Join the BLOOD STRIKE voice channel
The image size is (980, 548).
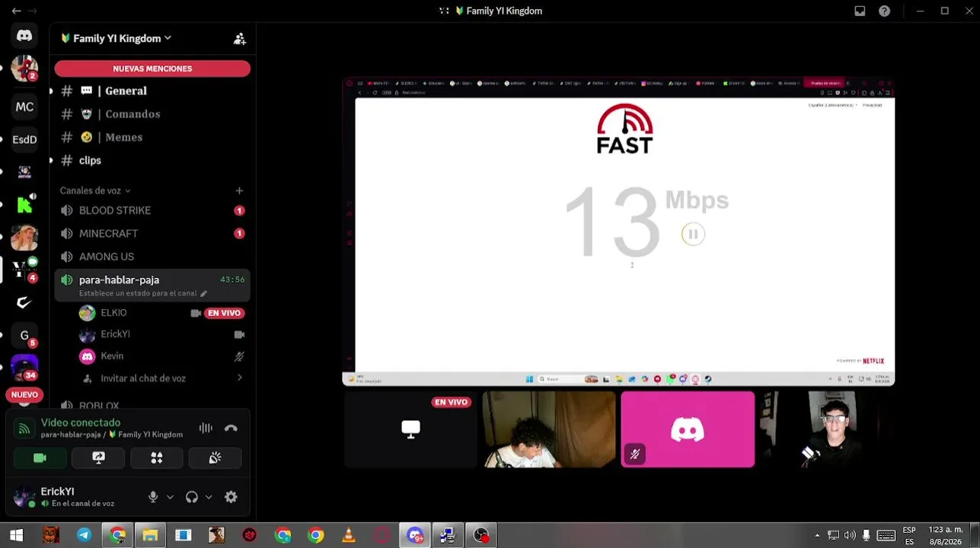point(152,210)
